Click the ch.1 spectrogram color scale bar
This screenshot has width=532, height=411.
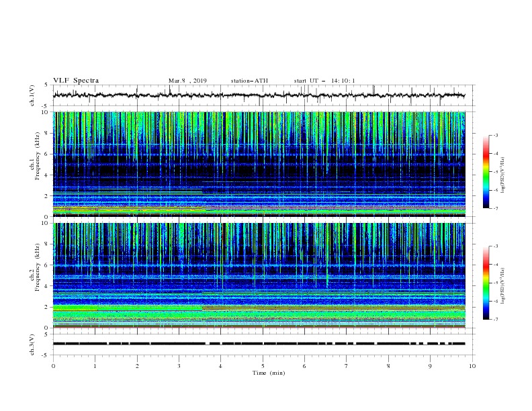coord(486,172)
